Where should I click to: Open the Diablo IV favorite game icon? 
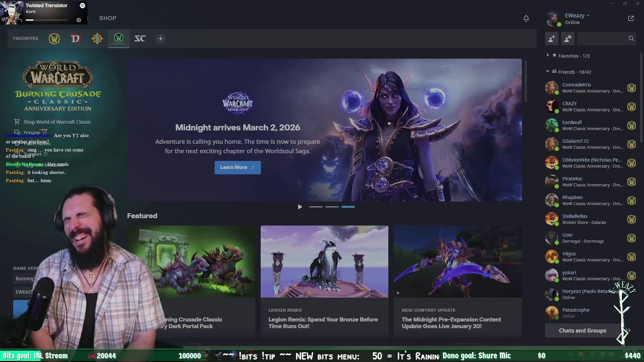[x=75, y=39]
